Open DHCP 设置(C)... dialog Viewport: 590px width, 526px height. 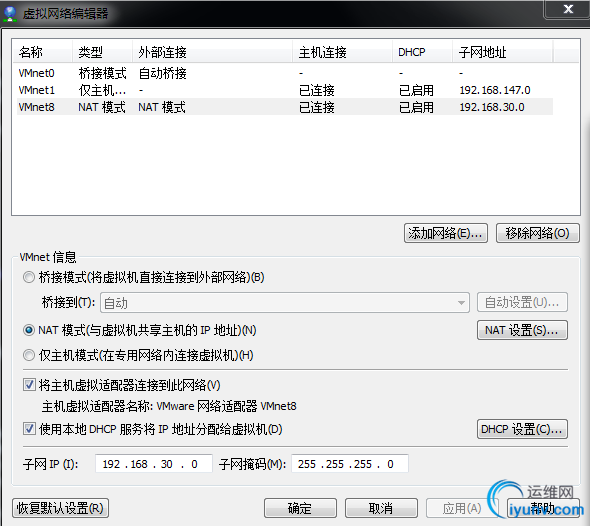522,429
